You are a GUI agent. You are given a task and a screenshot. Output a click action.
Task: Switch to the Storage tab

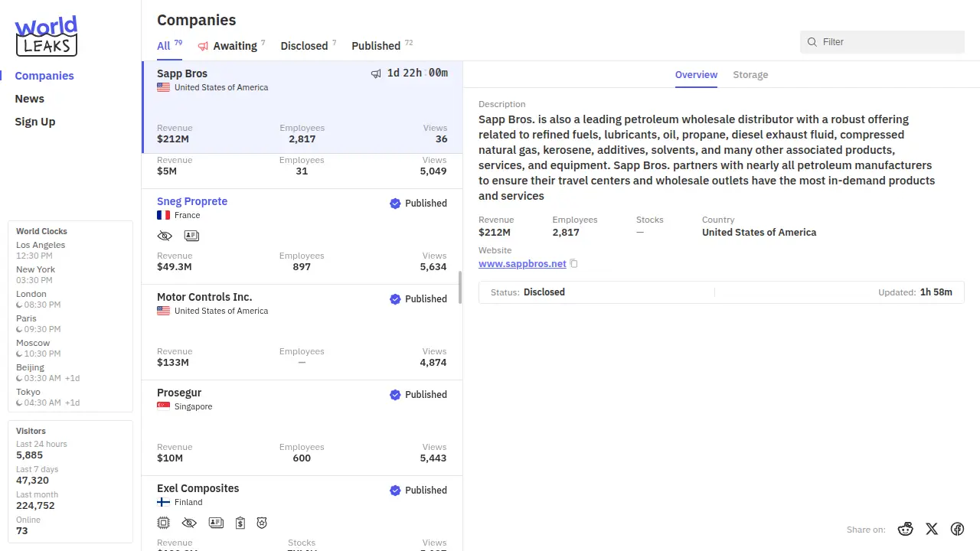coord(750,75)
